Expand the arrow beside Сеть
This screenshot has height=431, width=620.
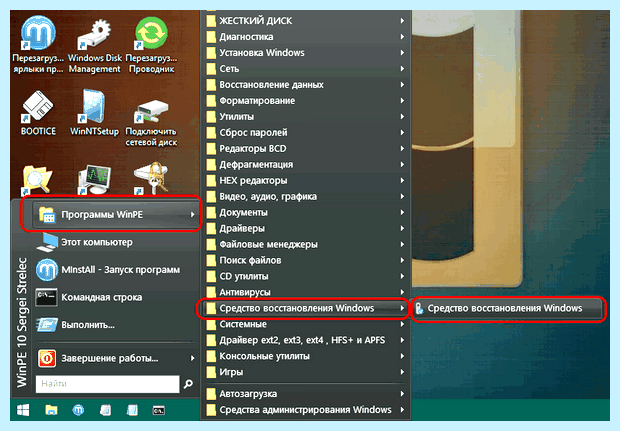[402, 69]
